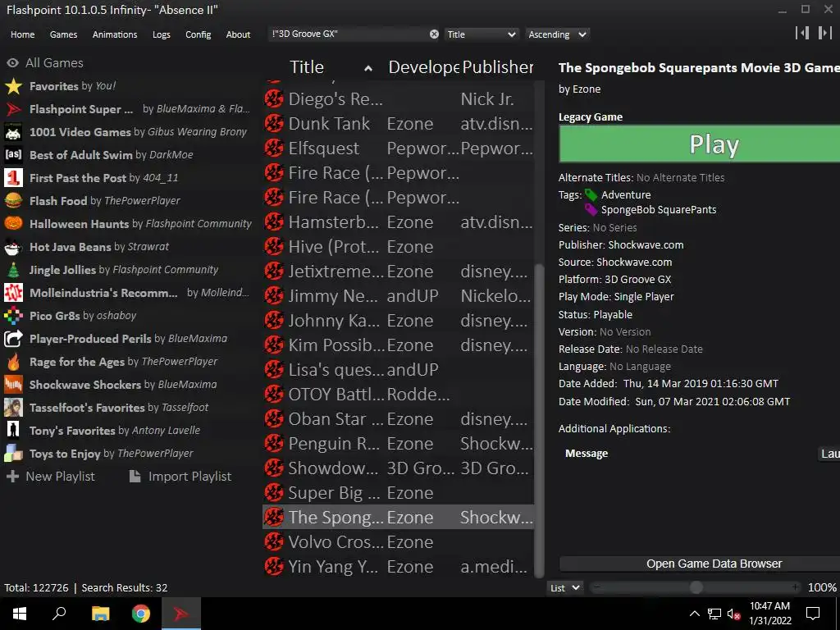Click the All Games eye icon
The width and height of the screenshot is (840, 630).
[13, 63]
